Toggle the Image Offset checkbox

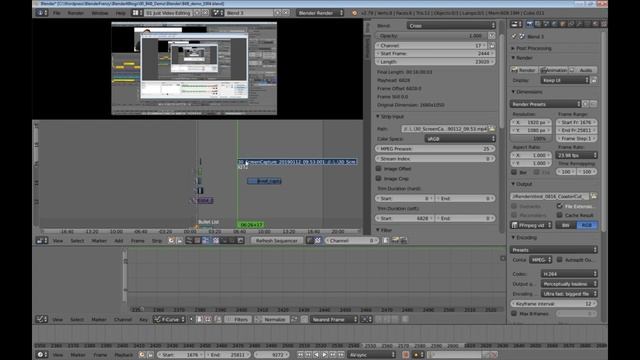click(379, 169)
